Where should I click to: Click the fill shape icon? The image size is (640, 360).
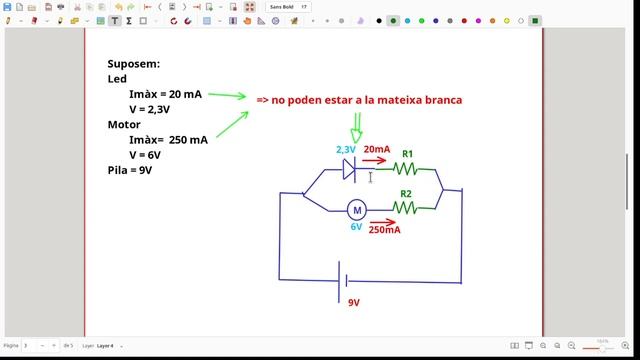(360, 21)
